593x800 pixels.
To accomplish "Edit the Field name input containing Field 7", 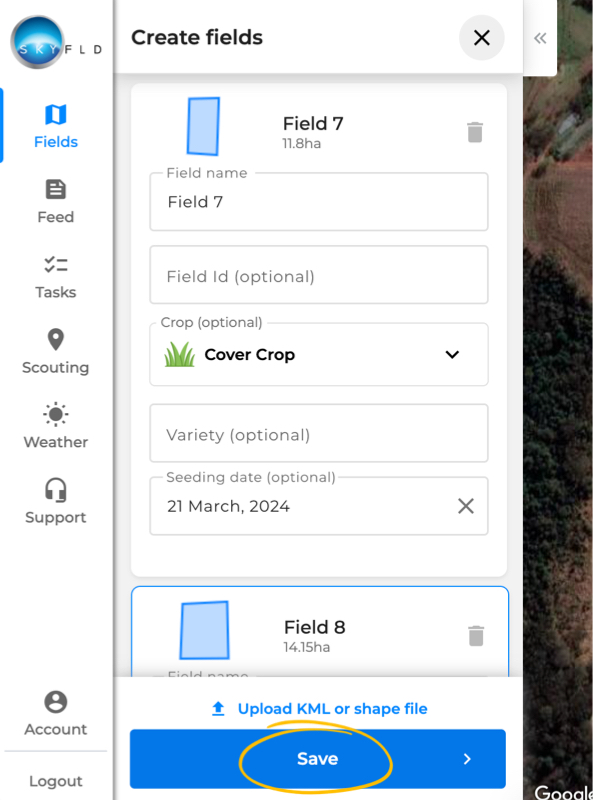I will tap(319, 202).
